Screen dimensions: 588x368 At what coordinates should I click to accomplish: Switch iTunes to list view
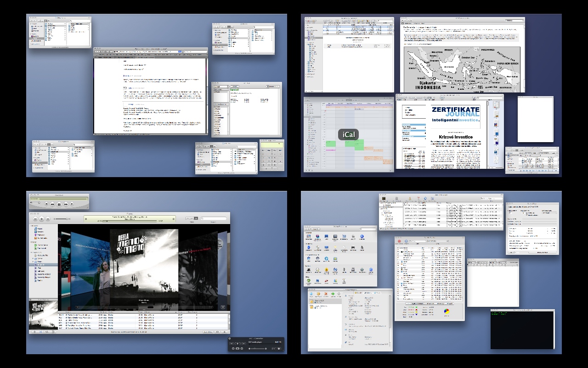(188, 218)
